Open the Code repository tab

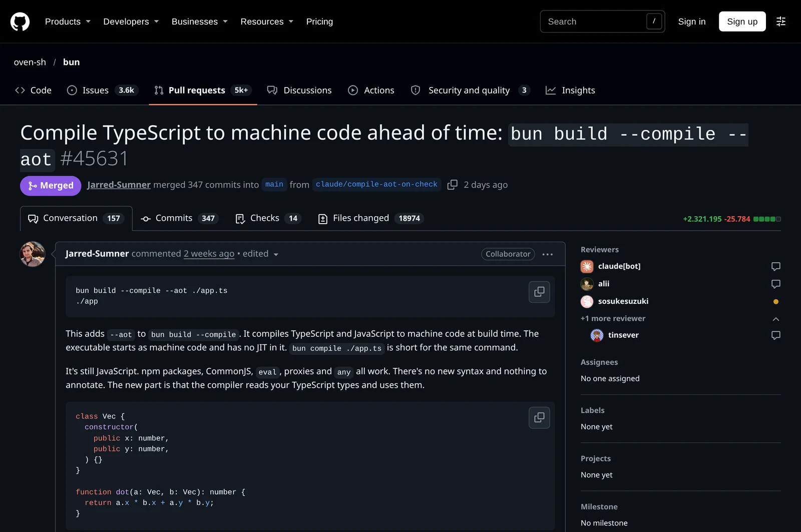click(x=33, y=90)
